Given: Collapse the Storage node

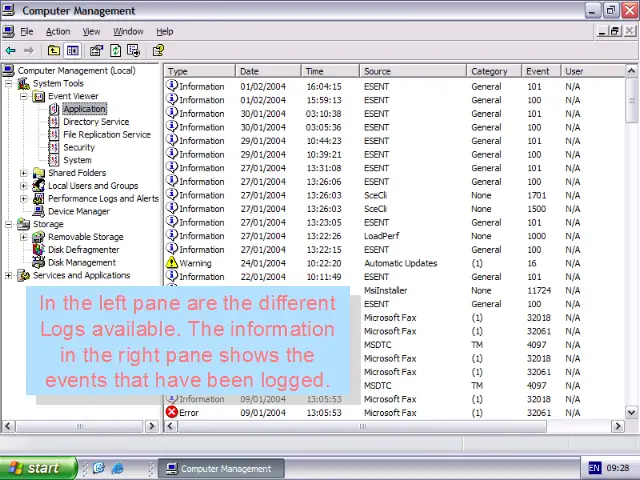Looking at the screenshot, I should point(9,224).
